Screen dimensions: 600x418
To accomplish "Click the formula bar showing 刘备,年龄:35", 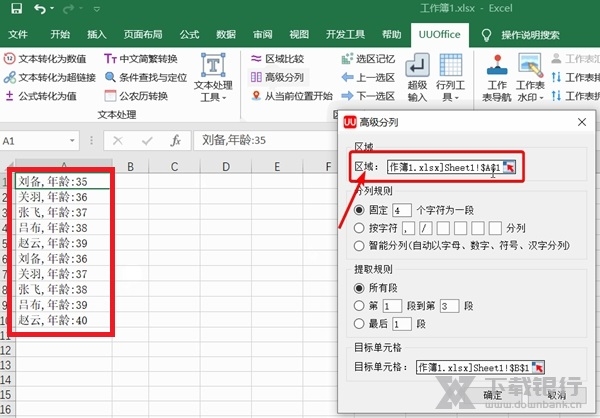I will (x=265, y=140).
